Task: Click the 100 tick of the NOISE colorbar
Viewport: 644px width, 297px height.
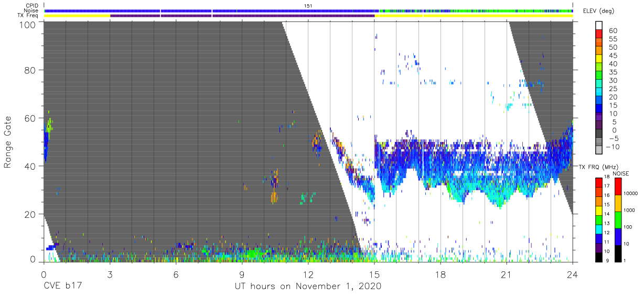Action: (628, 228)
